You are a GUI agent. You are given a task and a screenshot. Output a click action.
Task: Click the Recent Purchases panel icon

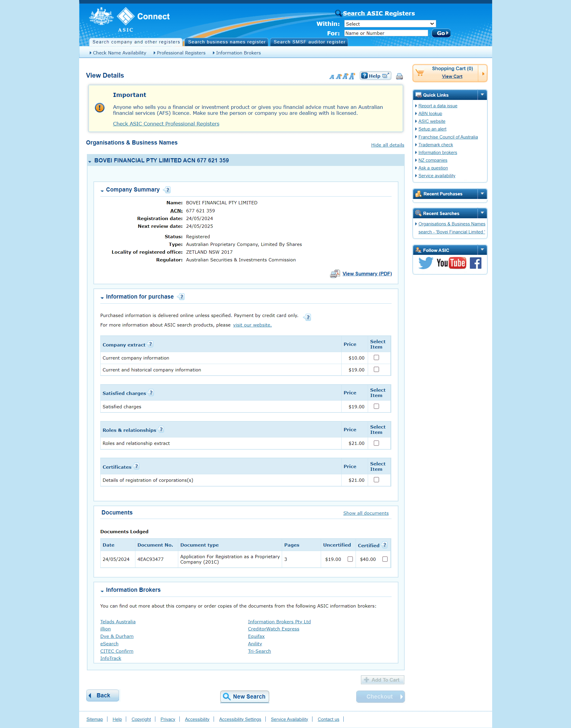tap(418, 194)
